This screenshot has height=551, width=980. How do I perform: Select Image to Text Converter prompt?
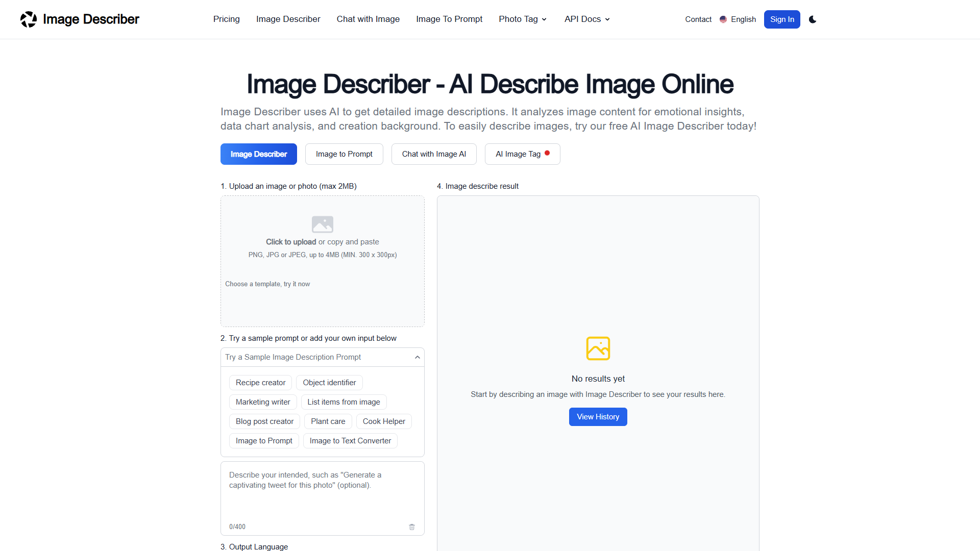pyautogui.click(x=350, y=441)
